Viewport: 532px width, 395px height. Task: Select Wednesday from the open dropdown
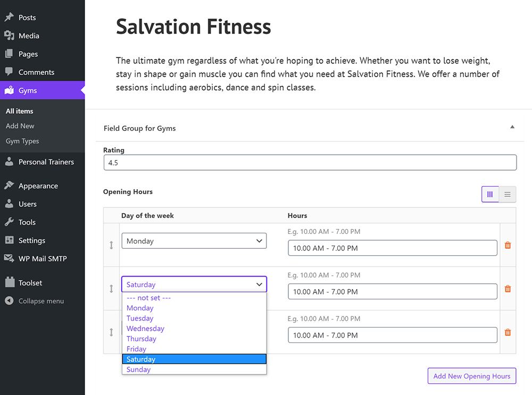[x=145, y=328]
